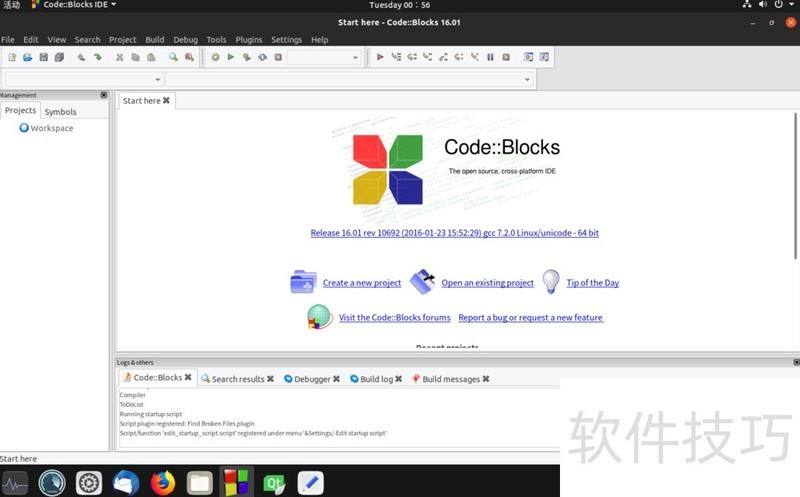The width and height of the screenshot is (800, 497).
Task: Open the build target dropdown
Action: coord(324,58)
